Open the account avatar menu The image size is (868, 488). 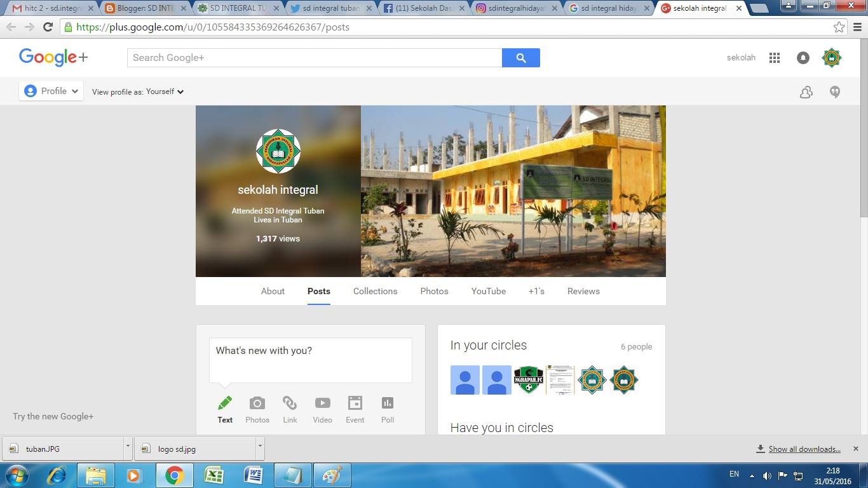coord(832,58)
